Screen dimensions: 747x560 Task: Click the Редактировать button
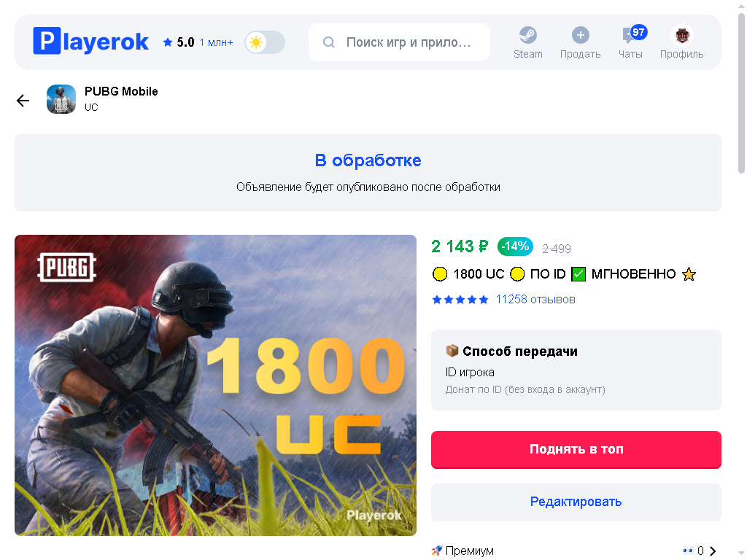(x=576, y=502)
